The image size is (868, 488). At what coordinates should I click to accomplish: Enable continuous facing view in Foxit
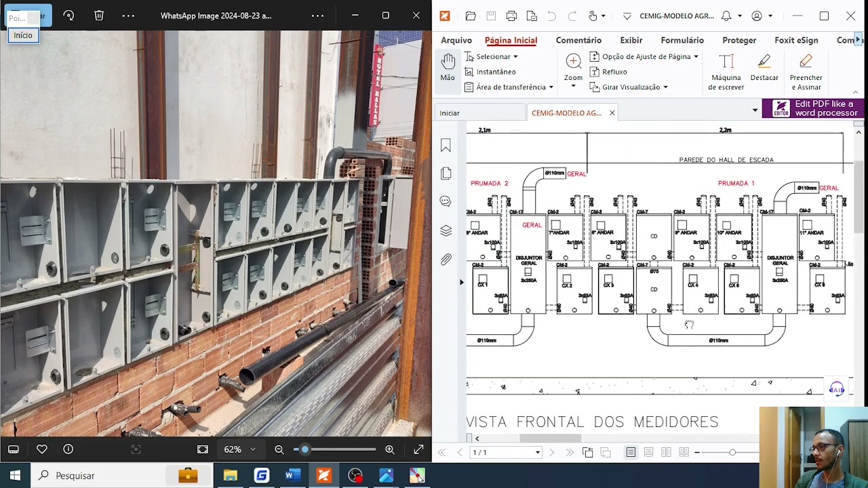point(684,452)
